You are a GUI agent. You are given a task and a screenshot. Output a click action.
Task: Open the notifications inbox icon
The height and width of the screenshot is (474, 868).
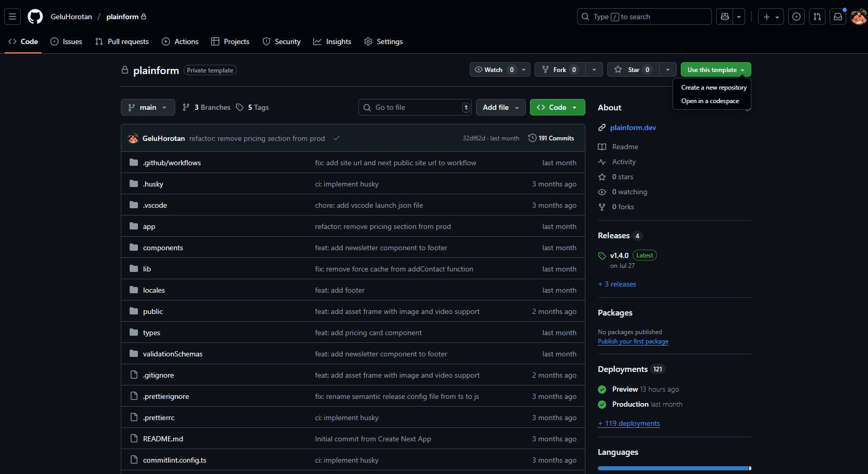point(838,17)
